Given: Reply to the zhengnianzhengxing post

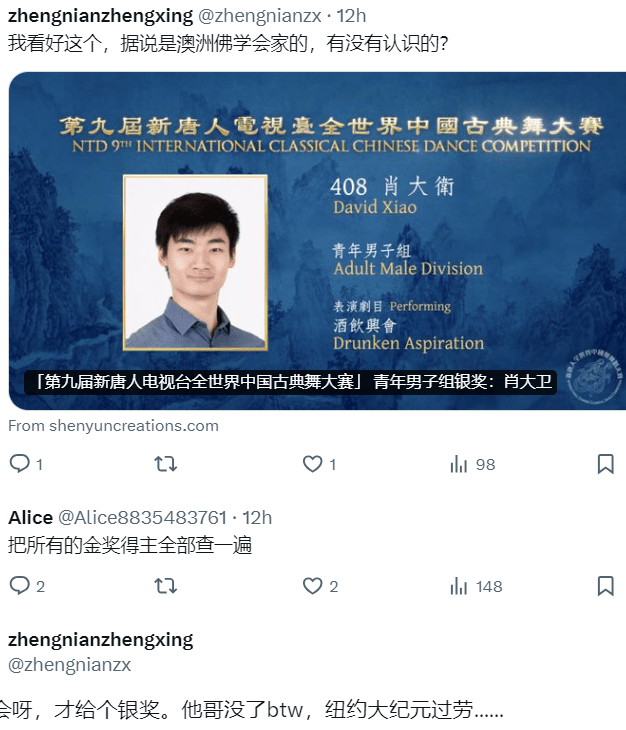Looking at the screenshot, I should [x=26, y=464].
